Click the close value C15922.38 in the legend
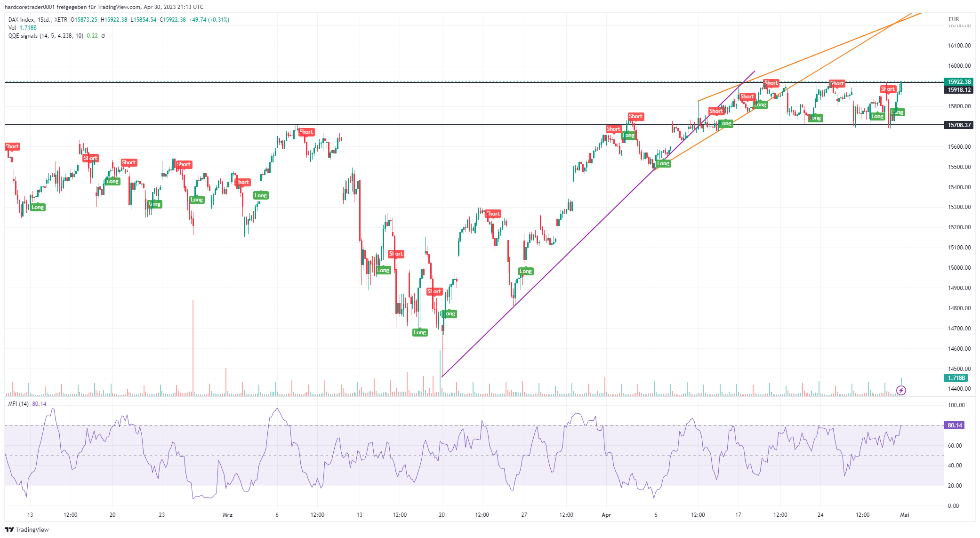 click(173, 20)
